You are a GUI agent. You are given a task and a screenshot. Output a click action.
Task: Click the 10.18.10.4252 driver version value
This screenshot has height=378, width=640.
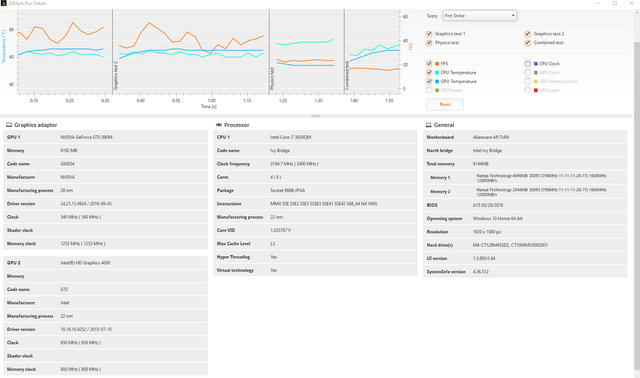tap(86, 329)
